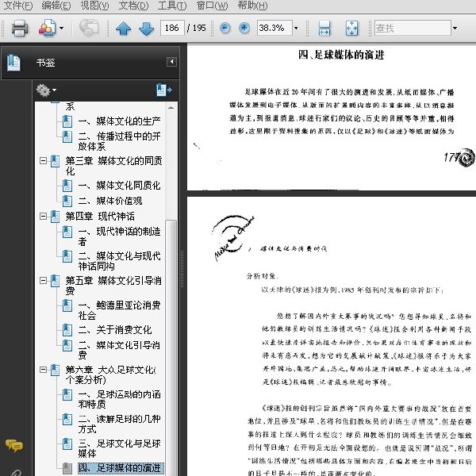476x476 pixels.
Task: Open the 工具(T) menu
Action: (172, 6)
